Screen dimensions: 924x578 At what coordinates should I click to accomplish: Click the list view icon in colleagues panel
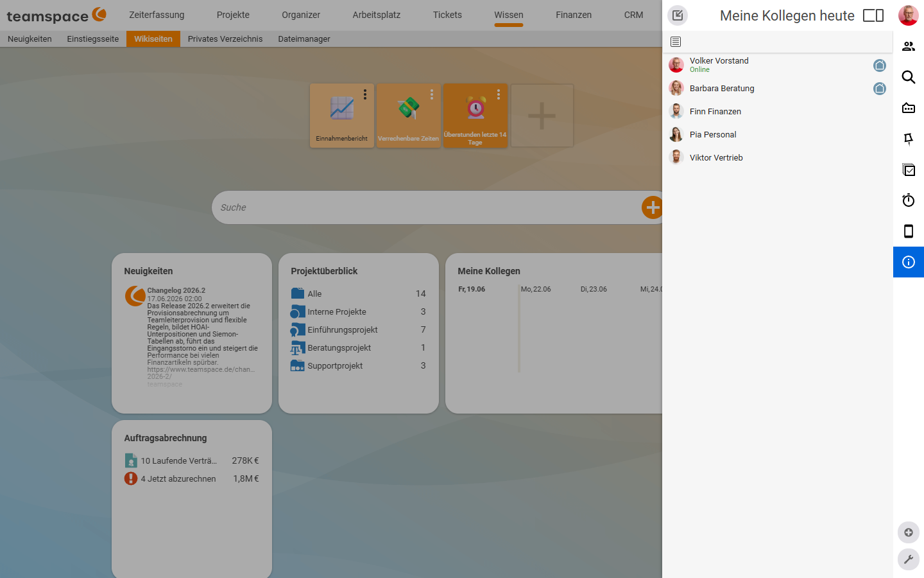pyautogui.click(x=676, y=42)
